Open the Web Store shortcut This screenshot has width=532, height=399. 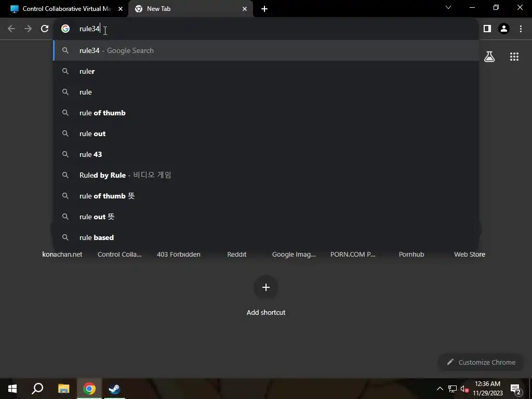point(470,254)
